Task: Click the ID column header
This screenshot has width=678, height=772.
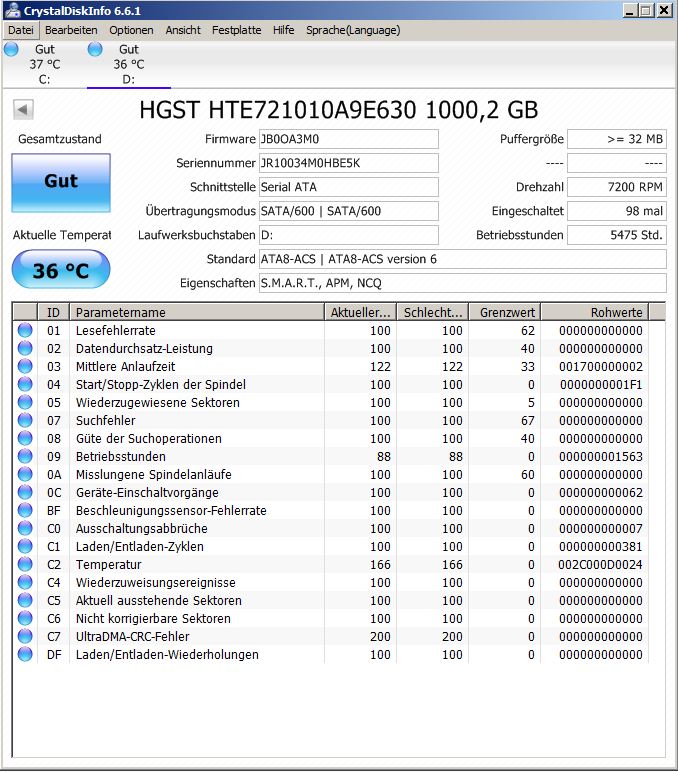Action: [53, 312]
